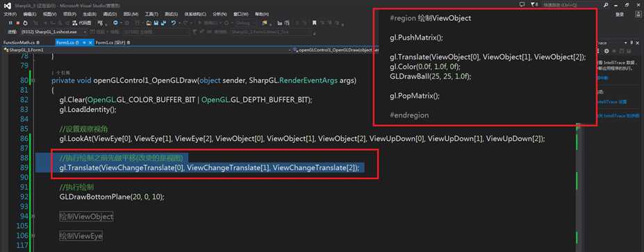
Task: Click the gl.LookAt code line 86
Action: [302, 138]
